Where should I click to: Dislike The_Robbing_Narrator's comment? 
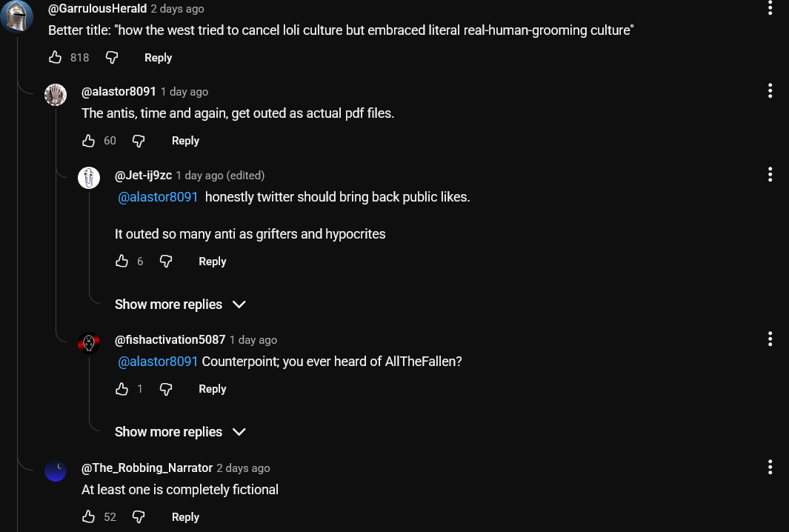click(x=139, y=517)
